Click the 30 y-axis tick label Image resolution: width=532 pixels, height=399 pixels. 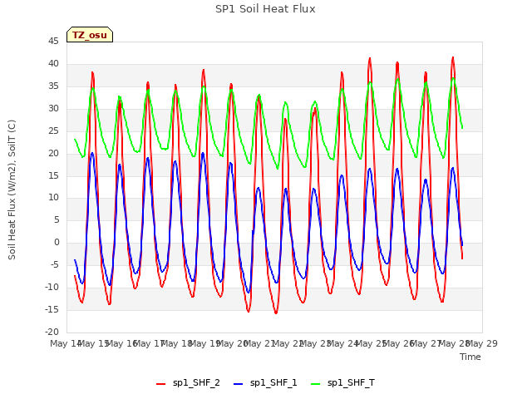pos(53,108)
